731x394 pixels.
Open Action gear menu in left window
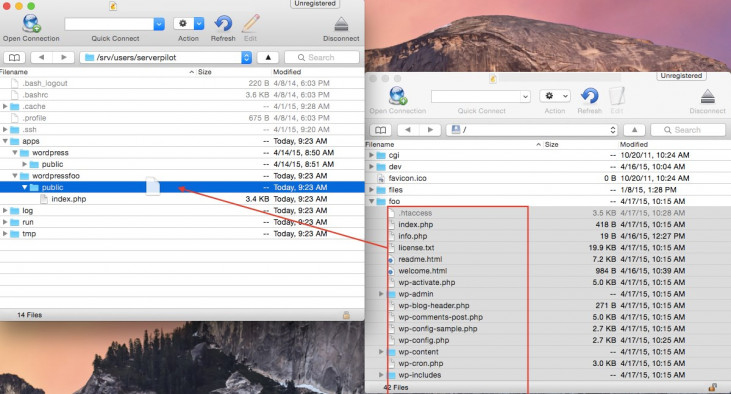pos(188,23)
